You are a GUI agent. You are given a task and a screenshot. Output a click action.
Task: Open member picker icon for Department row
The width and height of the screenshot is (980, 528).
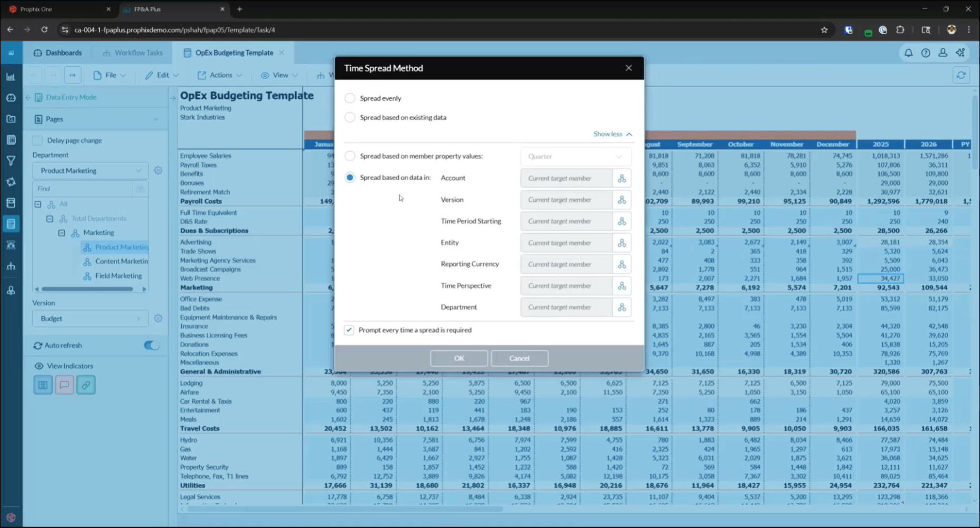coord(621,307)
